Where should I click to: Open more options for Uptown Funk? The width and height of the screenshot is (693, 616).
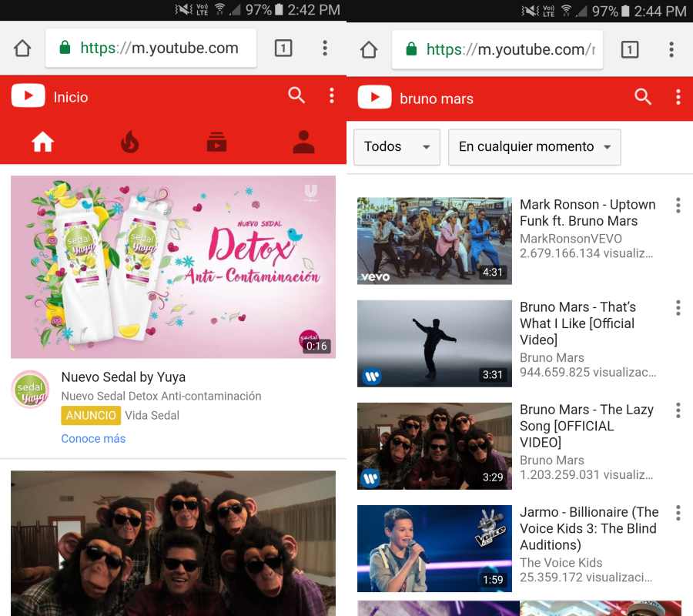tap(678, 206)
